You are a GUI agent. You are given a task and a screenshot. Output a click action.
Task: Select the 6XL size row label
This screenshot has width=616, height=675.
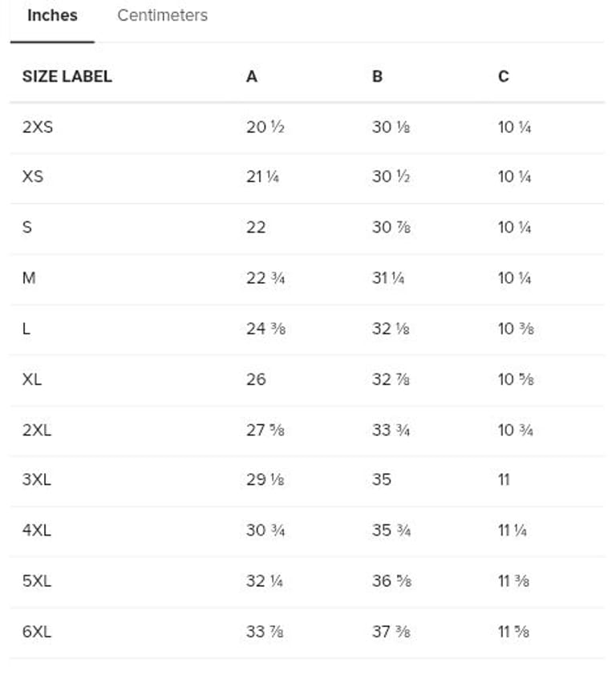(37, 632)
